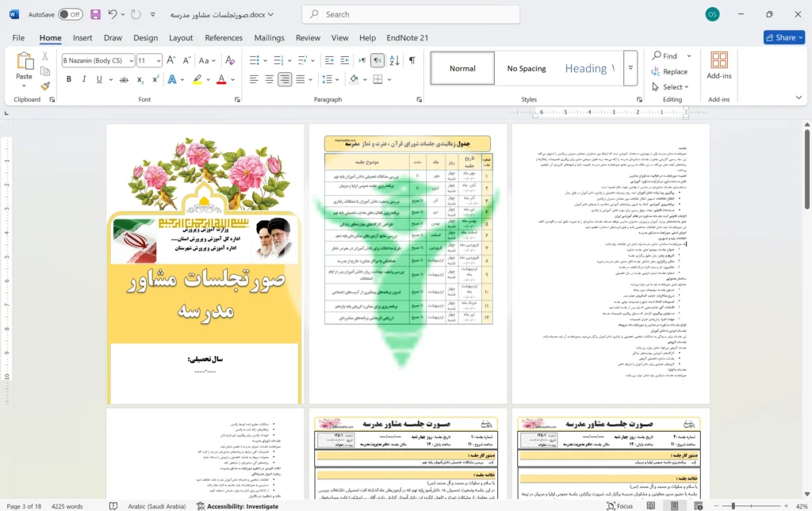Go to the References tab
The width and height of the screenshot is (812, 511).
[224, 38]
